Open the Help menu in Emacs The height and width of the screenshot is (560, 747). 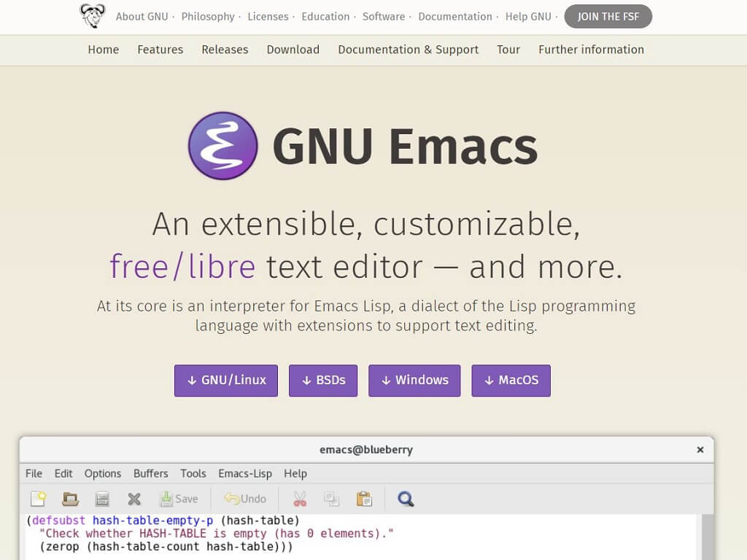(295, 473)
